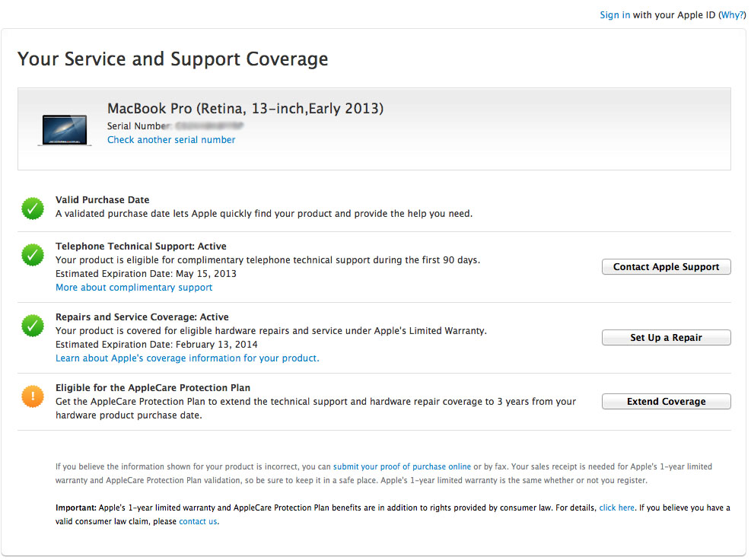Click the Repairs and Service Coverage checkmark icon

pos(33,326)
